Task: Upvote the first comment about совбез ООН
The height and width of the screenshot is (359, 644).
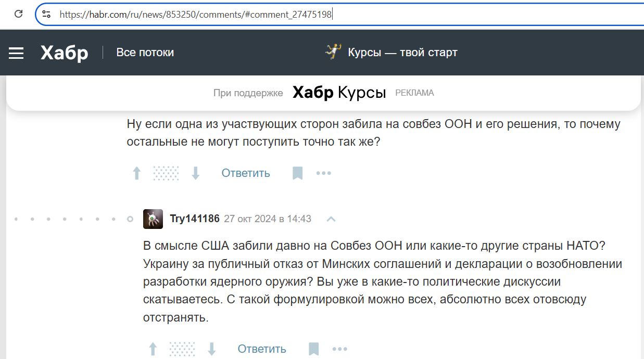Action: [137, 173]
